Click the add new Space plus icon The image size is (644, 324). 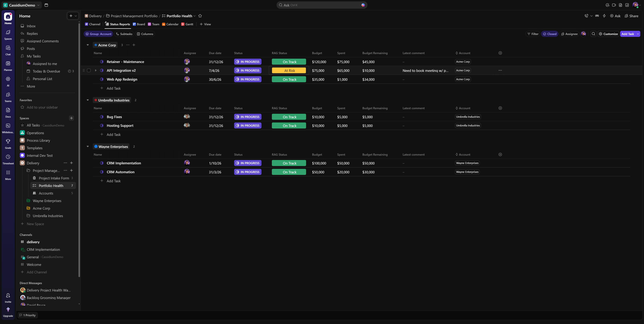(71, 118)
